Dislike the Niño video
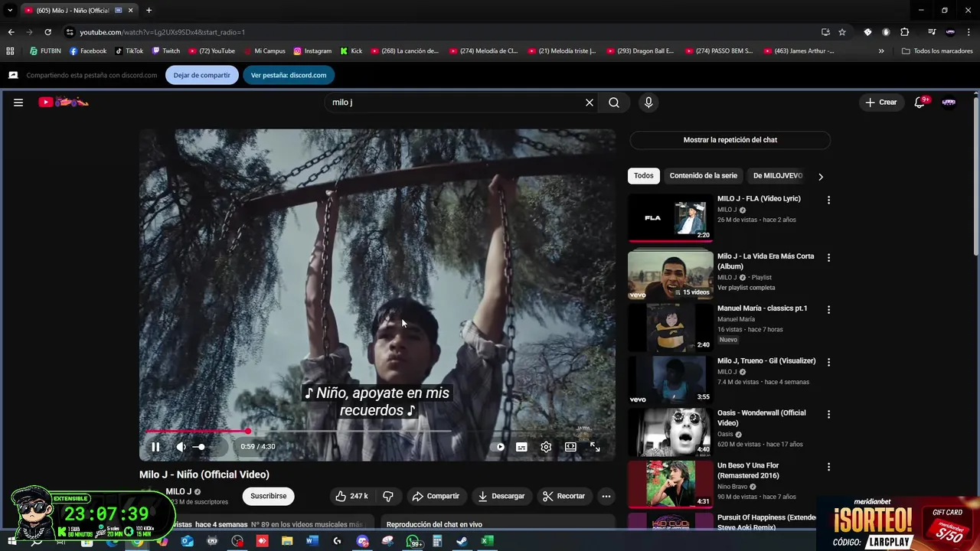 point(388,496)
